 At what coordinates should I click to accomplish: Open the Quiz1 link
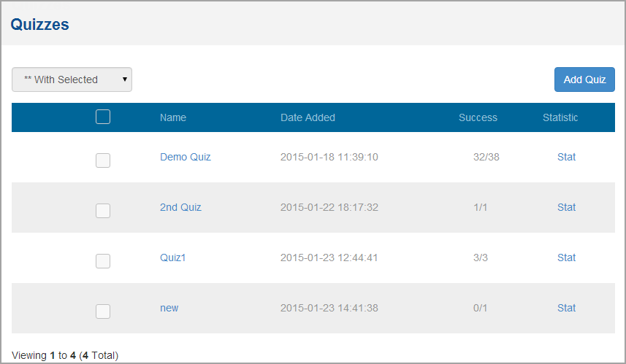tap(173, 257)
